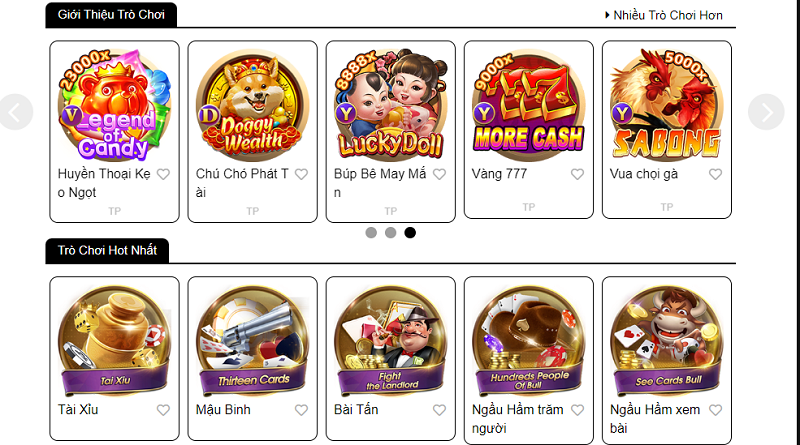This screenshot has width=800, height=445.
Task: Launch the Doggy Wealth game icon
Action: [x=253, y=105]
